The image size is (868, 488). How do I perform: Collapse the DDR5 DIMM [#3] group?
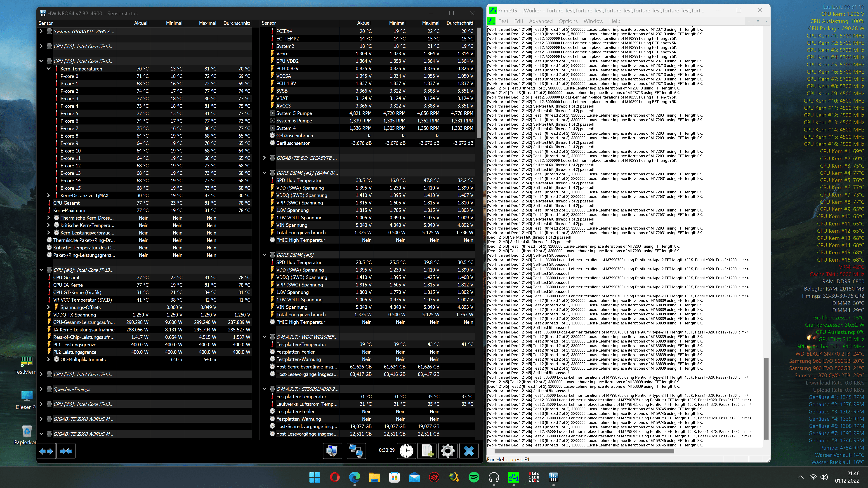(x=264, y=255)
